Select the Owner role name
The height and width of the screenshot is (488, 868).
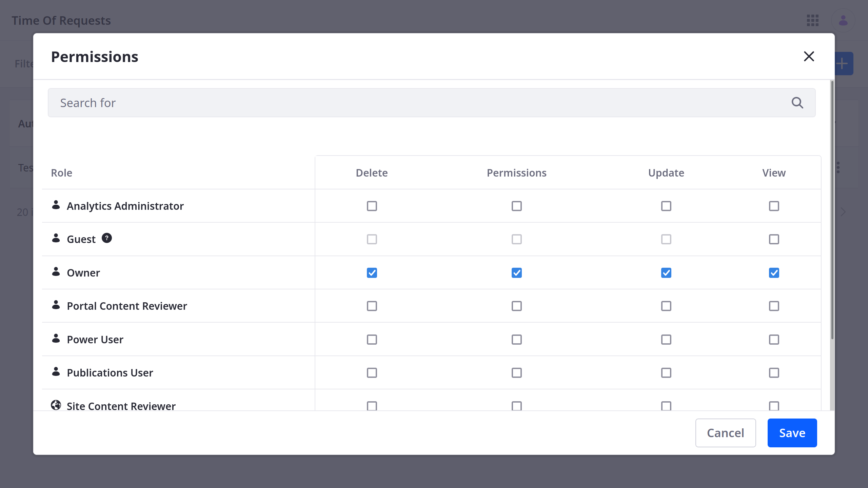click(83, 273)
